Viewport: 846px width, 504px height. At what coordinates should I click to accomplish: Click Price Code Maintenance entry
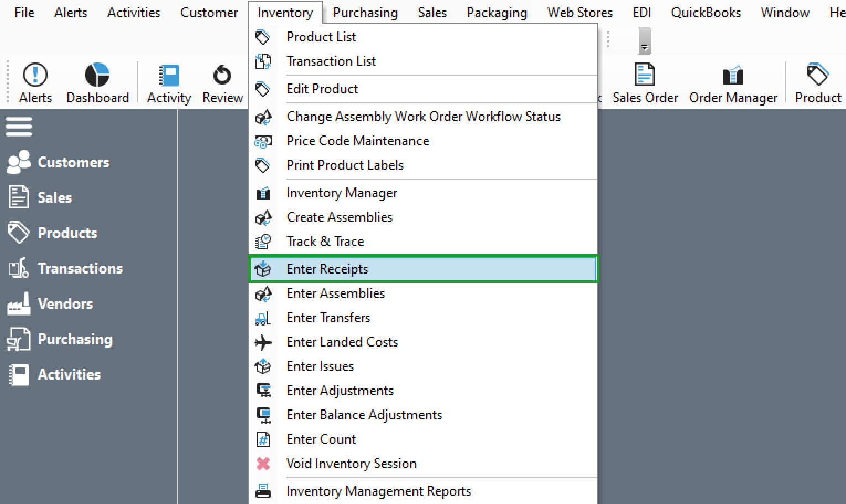[x=357, y=141]
